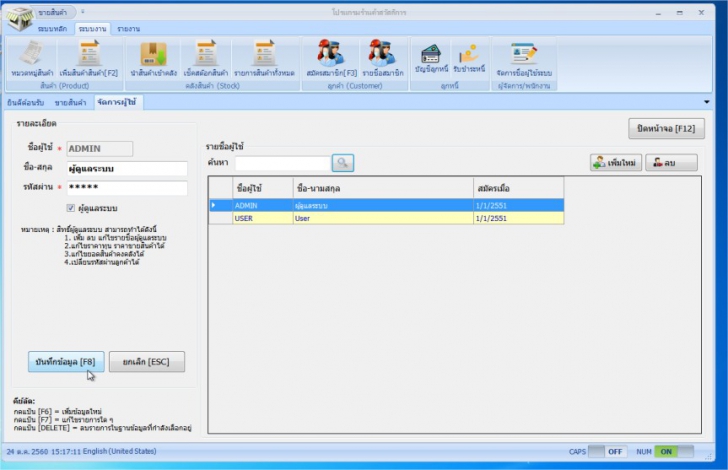Open the tab list dropdown arrow
Screen dimensions: 728x470
pyautogui.click(x=707, y=102)
